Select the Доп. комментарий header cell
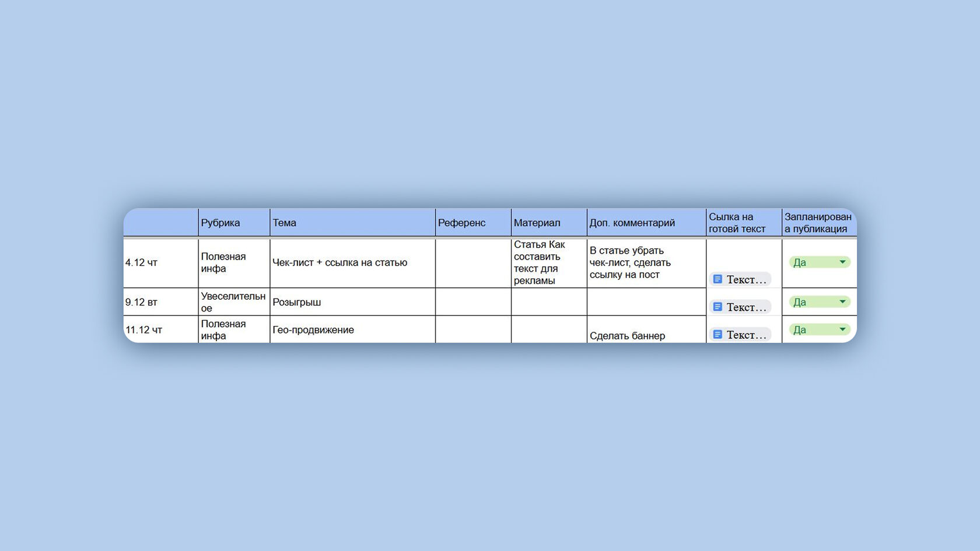The height and width of the screenshot is (551, 980). 646,223
